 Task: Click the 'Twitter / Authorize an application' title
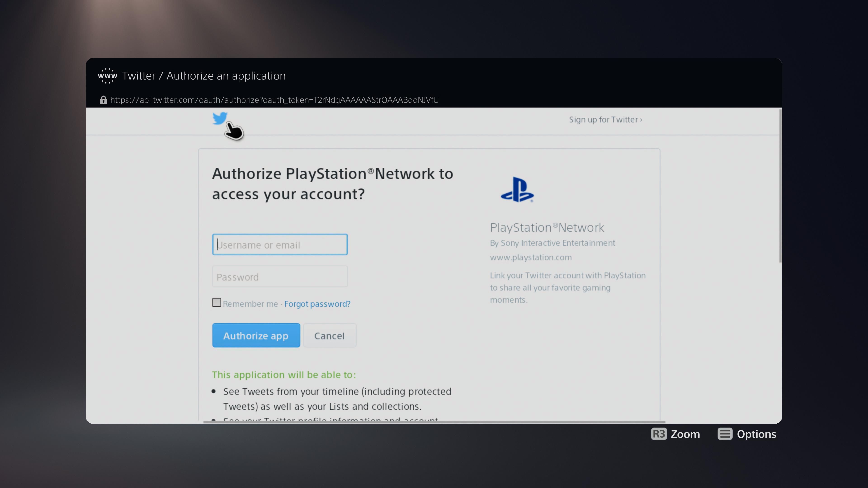tap(204, 76)
